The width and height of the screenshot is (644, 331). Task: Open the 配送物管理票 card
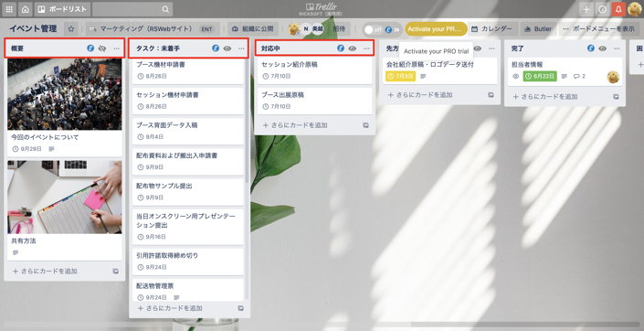(x=187, y=290)
